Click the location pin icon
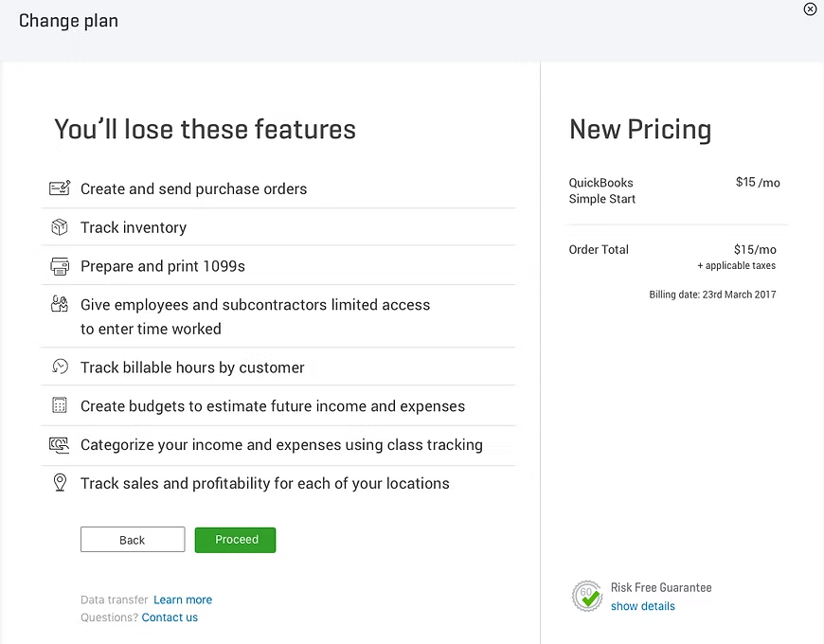Viewport: 824px width, 644px height. (x=60, y=482)
